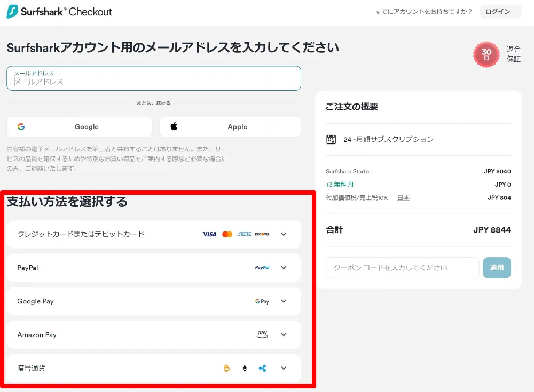The image size is (534, 392).
Task: Select the 暗号通貨 payment row label
Action: click(x=31, y=368)
